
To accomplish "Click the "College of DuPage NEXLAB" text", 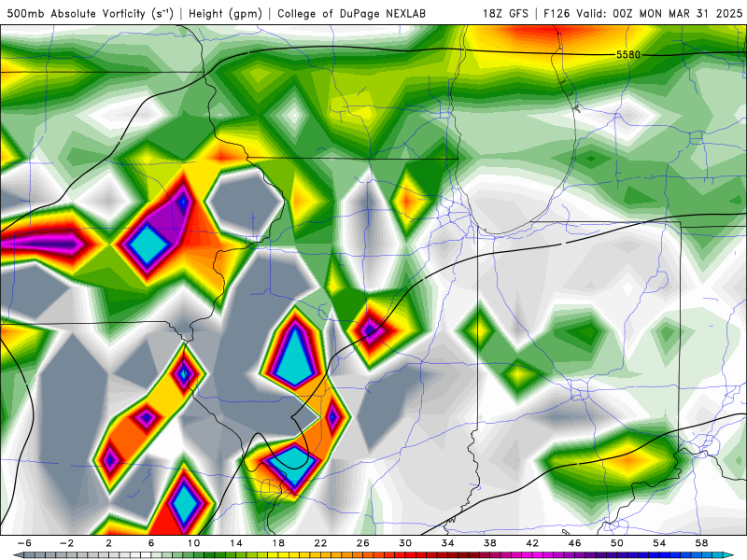I will click(351, 14).
